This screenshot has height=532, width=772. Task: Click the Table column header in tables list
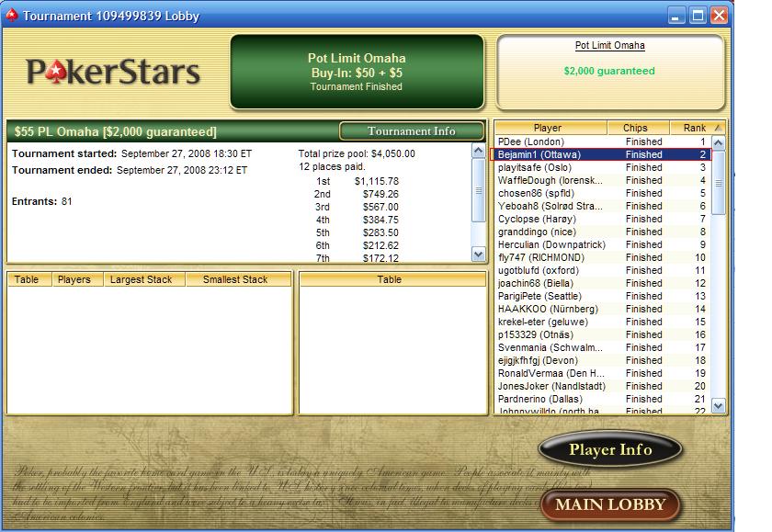tap(29, 279)
